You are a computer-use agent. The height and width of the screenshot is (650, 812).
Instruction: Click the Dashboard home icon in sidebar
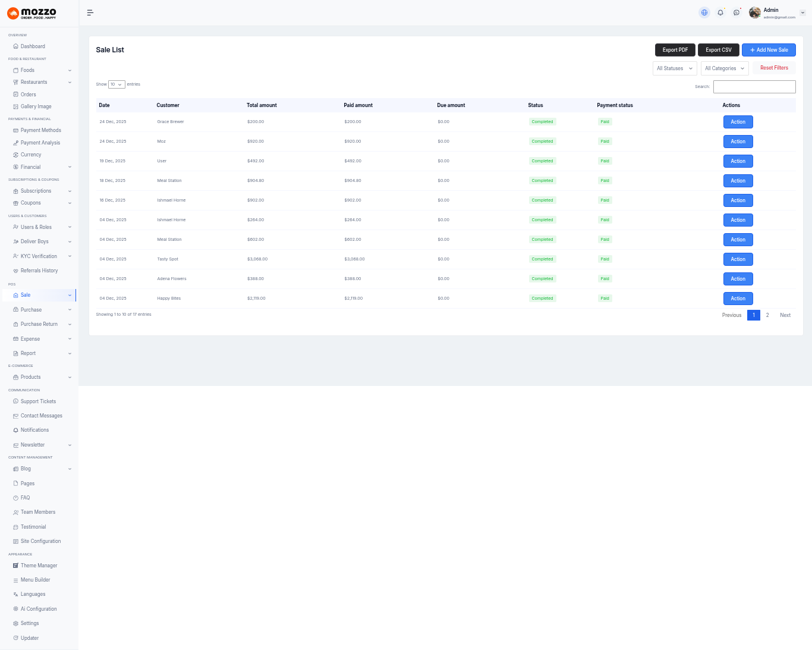[x=15, y=46]
